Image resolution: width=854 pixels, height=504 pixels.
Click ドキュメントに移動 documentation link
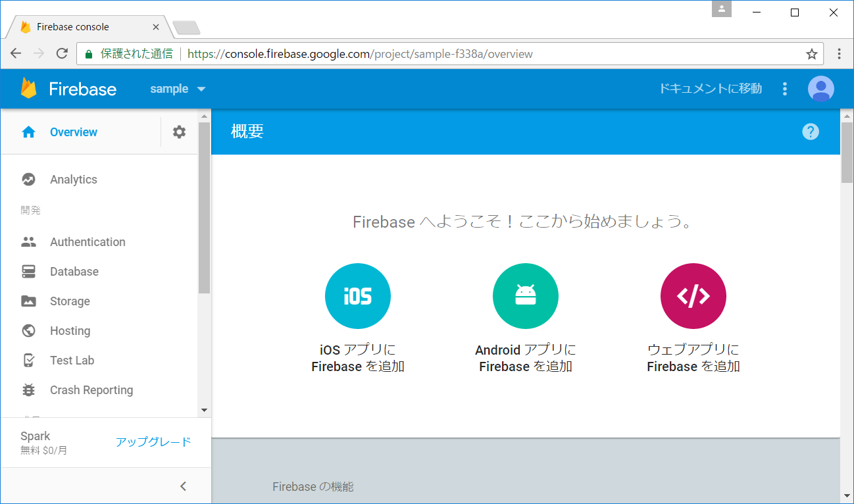(711, 89)
